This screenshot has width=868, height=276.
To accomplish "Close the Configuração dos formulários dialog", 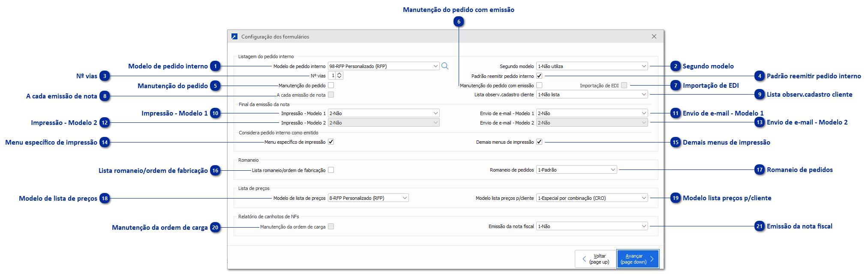I will (654, 36).
